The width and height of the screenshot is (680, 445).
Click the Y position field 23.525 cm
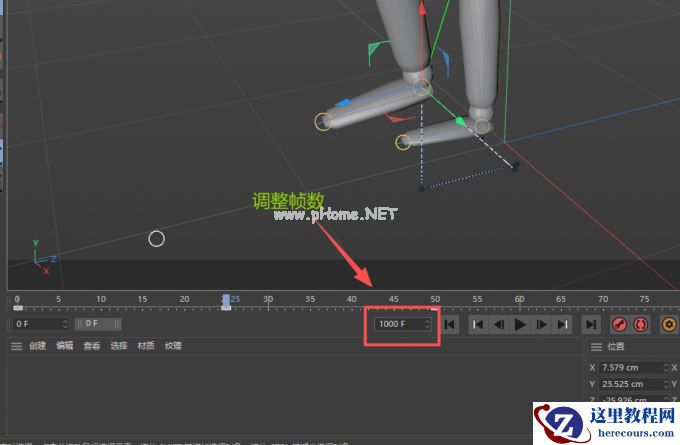pos(631,384)
